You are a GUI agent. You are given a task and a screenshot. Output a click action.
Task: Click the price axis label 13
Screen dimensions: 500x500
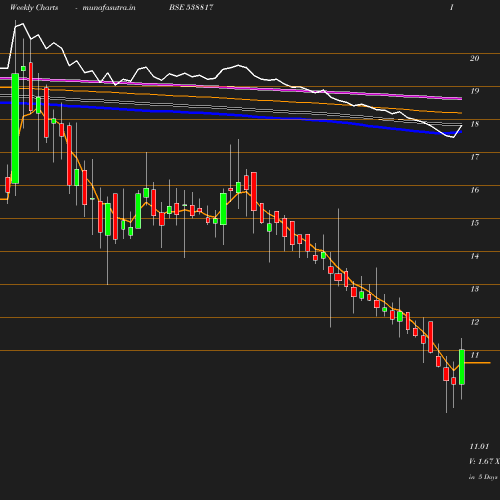point(475,289)
